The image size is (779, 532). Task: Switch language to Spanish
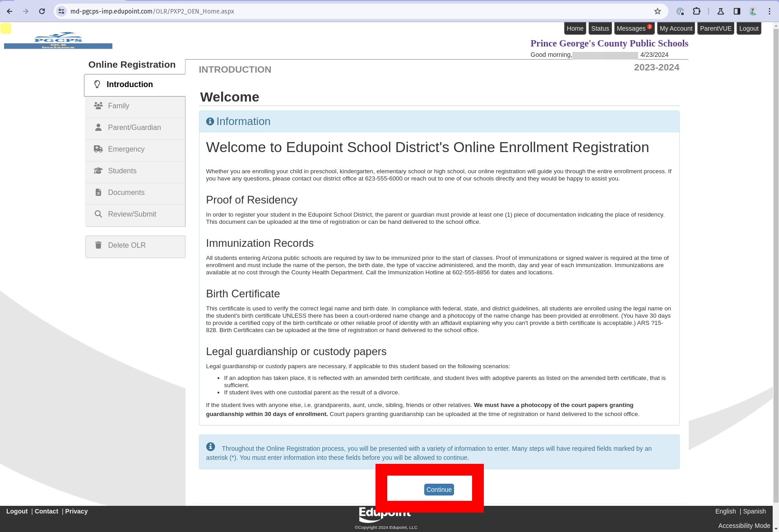(754, 511)
